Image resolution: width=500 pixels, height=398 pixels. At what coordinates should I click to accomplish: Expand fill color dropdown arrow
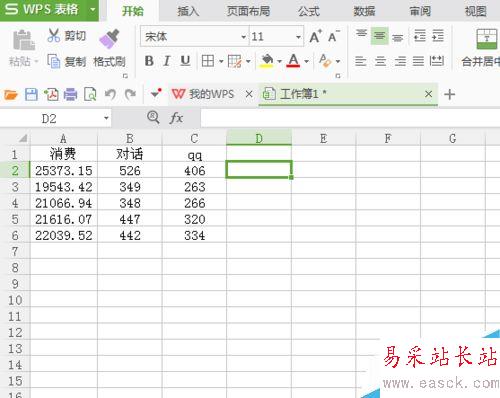pyautogui.click(x=279, y=61)
